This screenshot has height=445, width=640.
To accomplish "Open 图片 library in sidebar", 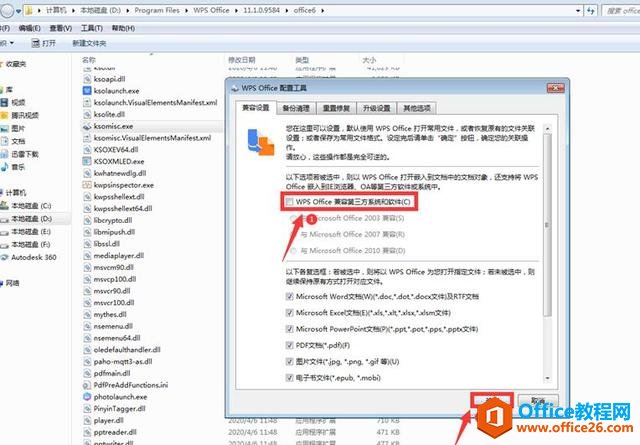I will pyautogui.click(x=18, y=128).
